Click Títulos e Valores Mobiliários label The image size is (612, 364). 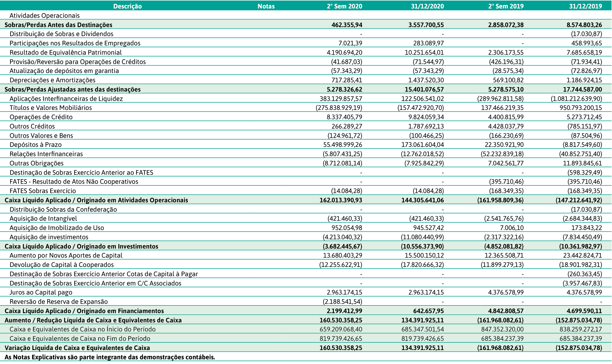pos(51,108)
